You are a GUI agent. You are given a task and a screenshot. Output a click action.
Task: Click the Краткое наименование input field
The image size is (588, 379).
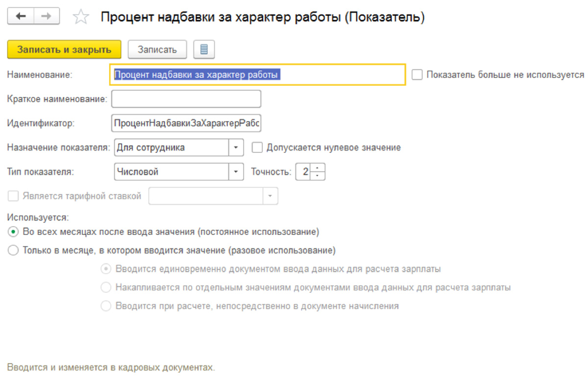tap(186, 98)
